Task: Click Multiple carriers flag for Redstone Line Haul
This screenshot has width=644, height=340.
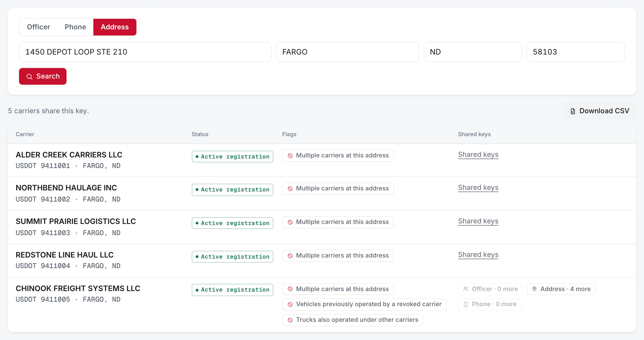Action: pyautogui.click(x=338, y=256)
